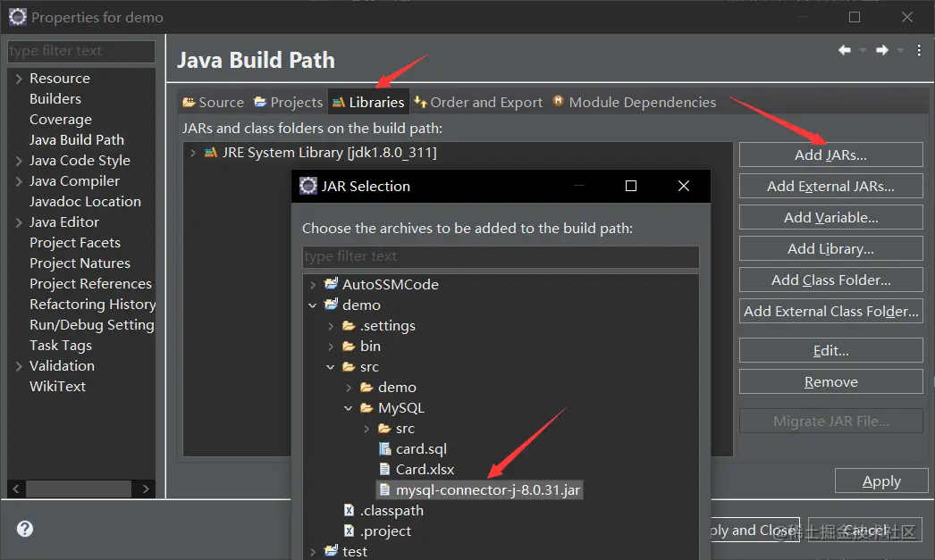Open the Module Dependencies tab
Image resolution: width=935 pixels, height=560 pixels.
pyautogui.click(x=635, y=103)
